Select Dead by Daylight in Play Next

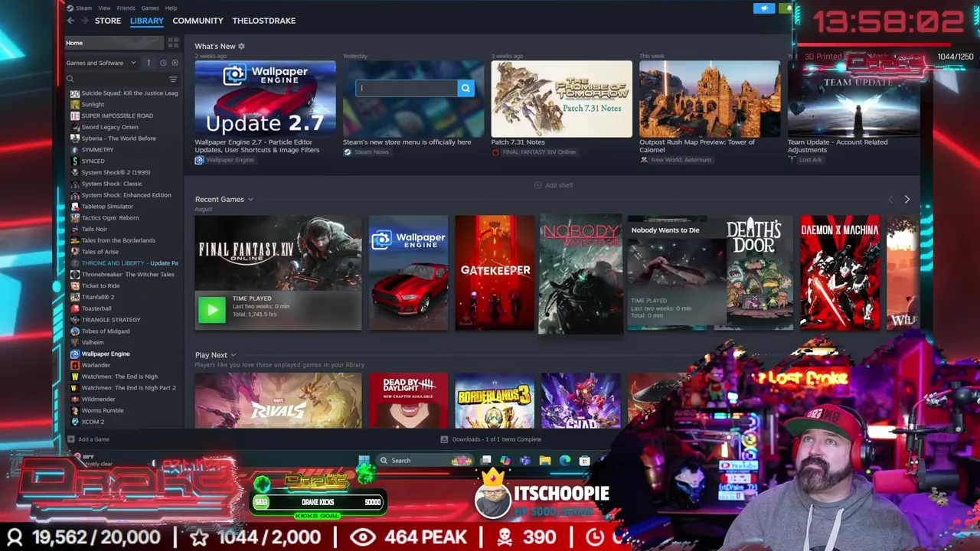tap(408, 401)
